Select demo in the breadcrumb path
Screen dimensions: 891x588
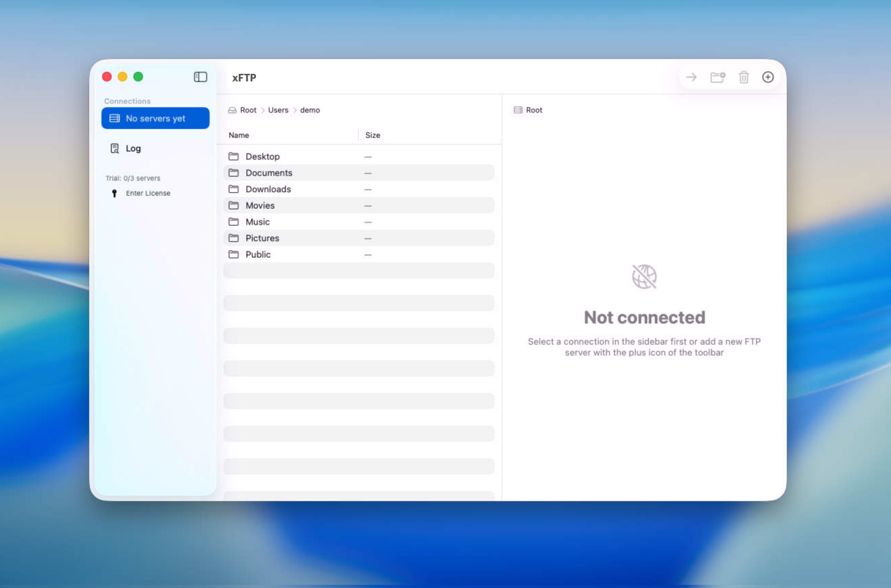[310, 110]
